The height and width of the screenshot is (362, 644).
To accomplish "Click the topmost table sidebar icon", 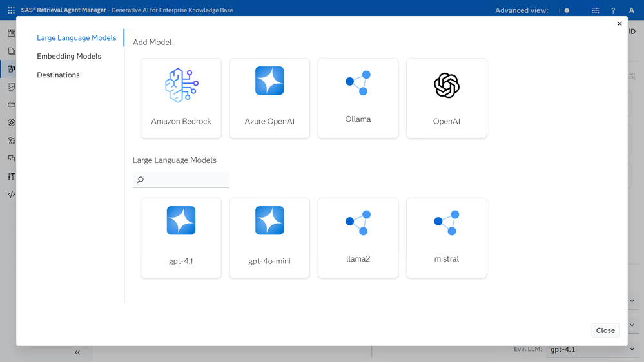I will [12, 33].
